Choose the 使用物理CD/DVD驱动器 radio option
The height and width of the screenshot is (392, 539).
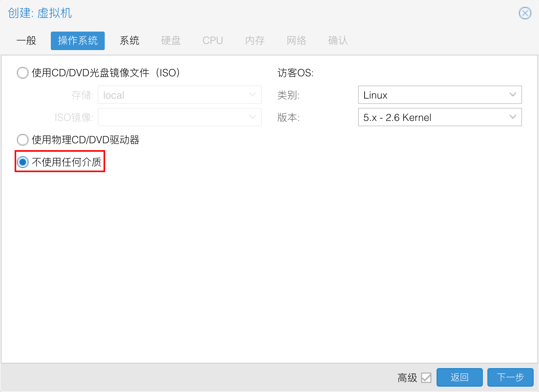[x=23, y=140]
